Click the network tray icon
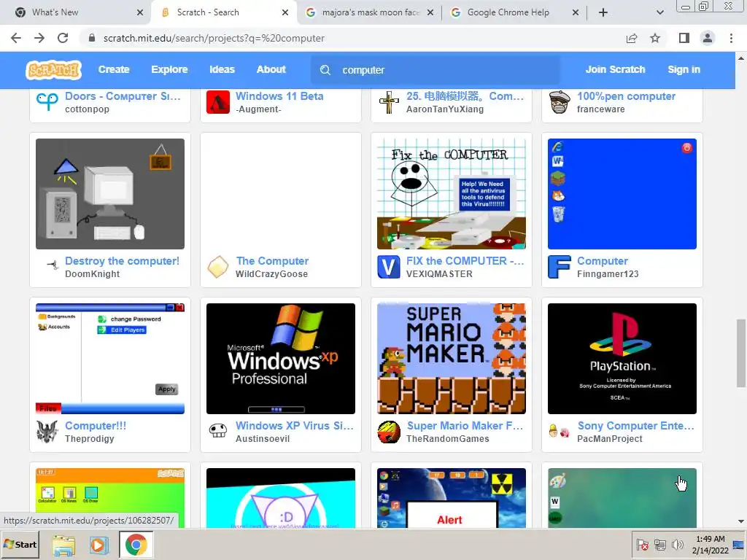Image resolution: width=747 pixels, height=560 pixels. click(x=659, y=544)
